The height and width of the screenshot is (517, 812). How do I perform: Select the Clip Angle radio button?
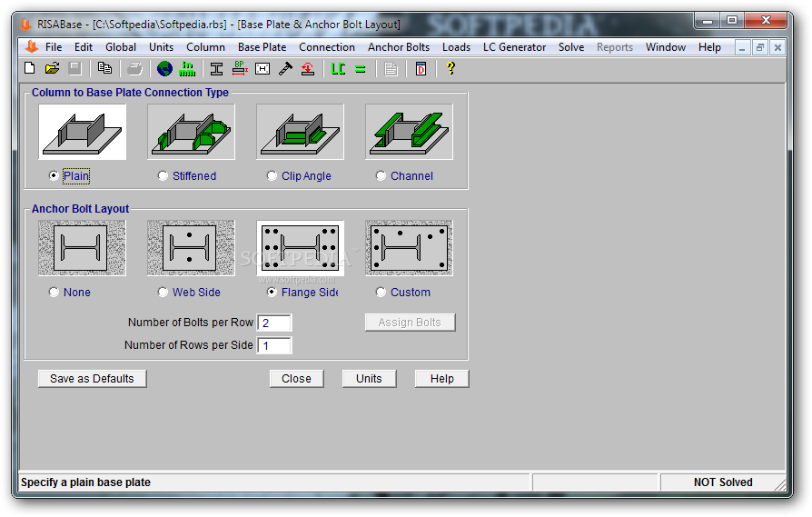tap(272, 175)
